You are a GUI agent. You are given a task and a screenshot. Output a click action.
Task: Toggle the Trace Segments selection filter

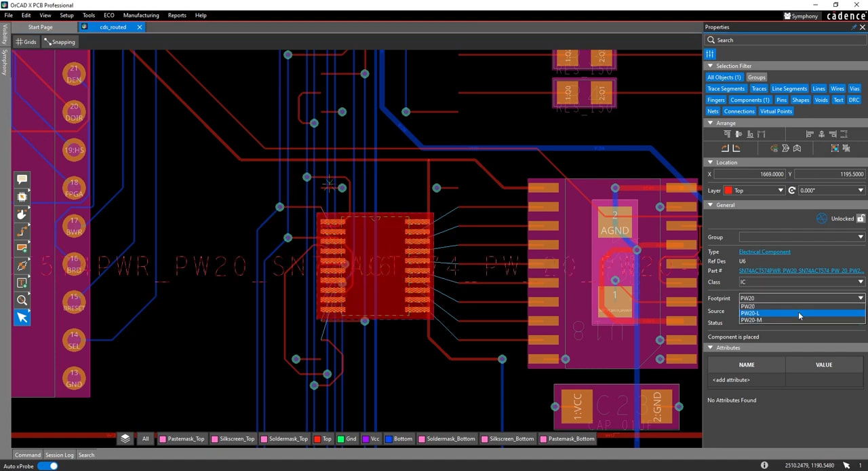click(x=726, y=89)
